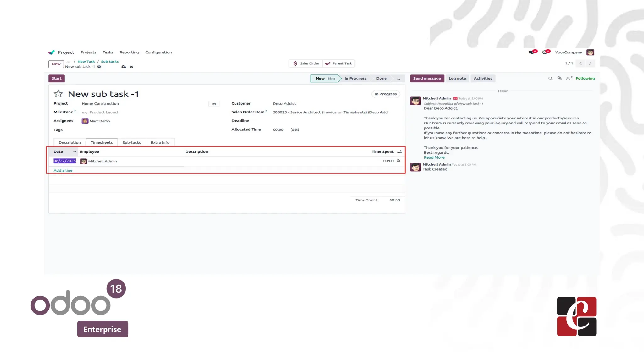Click the Add a line link
Image resolution: width=644 pixels, height=362 pixels.
point(63,170)
